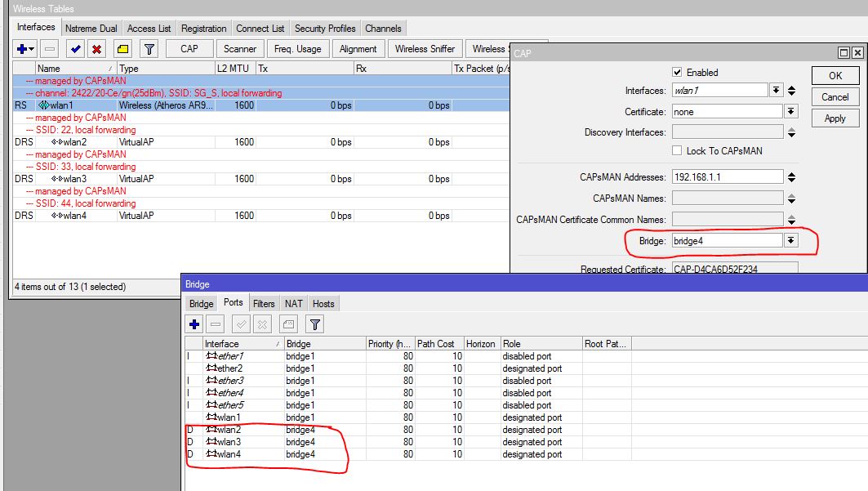Click the wlan1 wireless interface icon

43,105
